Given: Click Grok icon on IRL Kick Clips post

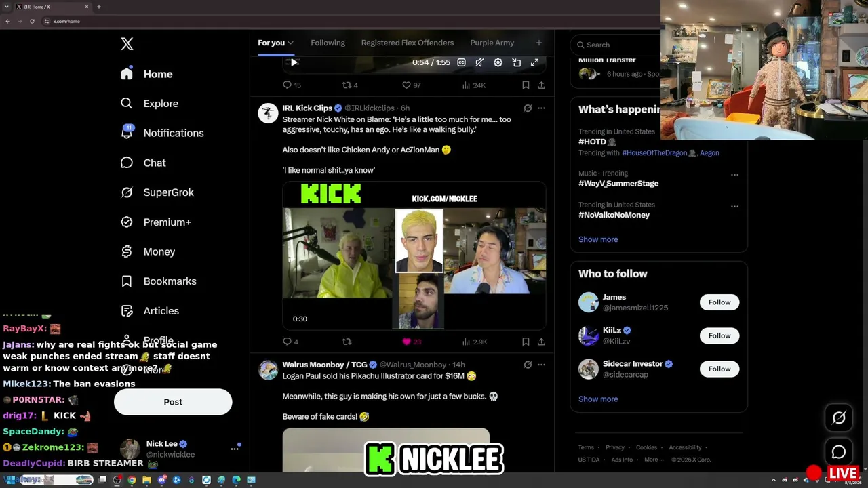Looking at the screenshot, I should 528,108.
